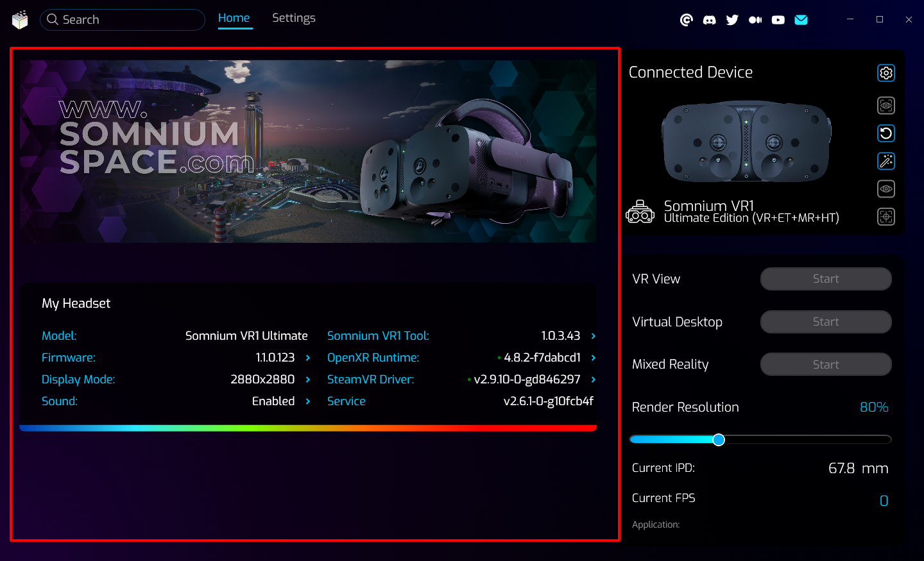Open the Discord link icon

(x=709, y=20)
